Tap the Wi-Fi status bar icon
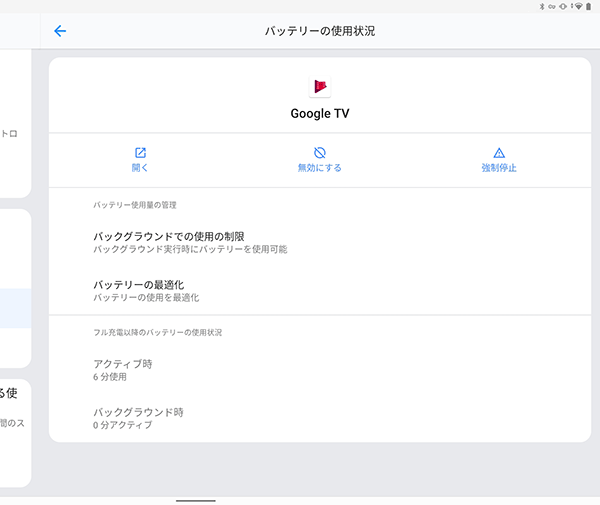This screenshot has height=505, width=600. point(579,7)
